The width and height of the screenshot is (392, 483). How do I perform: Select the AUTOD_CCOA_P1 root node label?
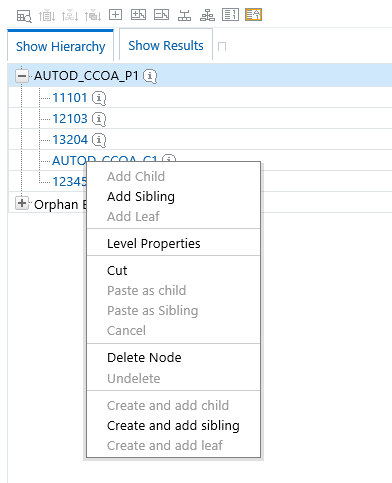pyautogui.click(x=86, y=76)
